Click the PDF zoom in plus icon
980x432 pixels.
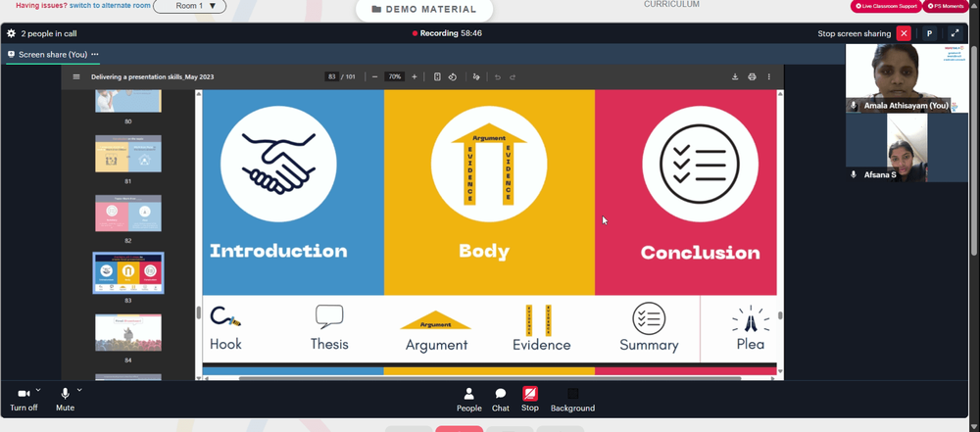[414, 76]
